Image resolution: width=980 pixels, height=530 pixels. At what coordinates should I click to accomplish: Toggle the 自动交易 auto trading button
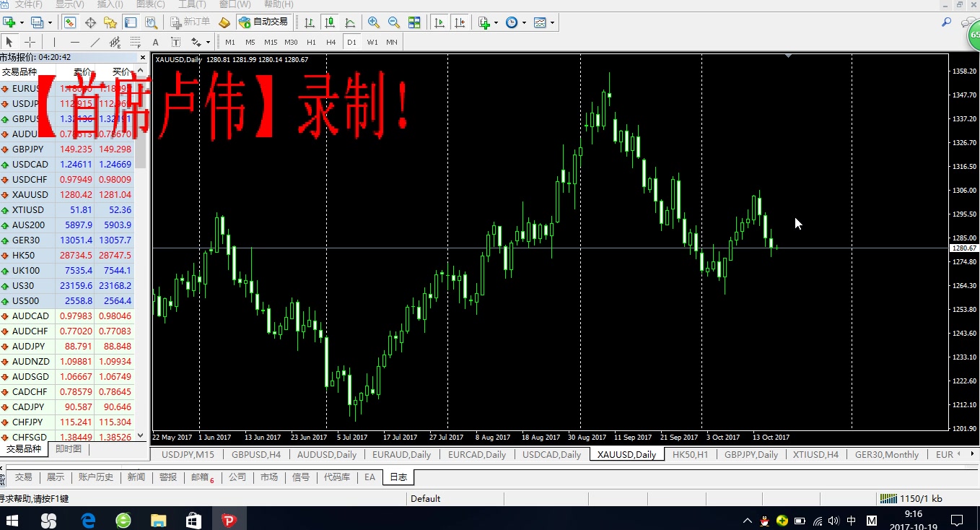point(263,22)
